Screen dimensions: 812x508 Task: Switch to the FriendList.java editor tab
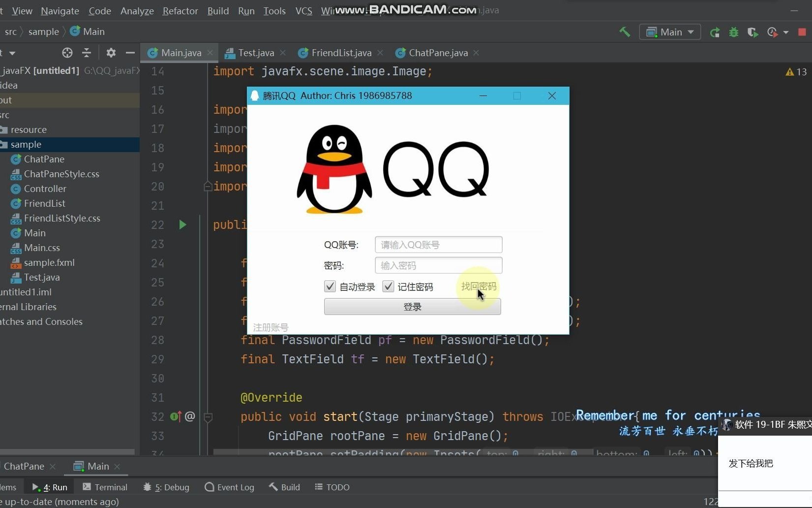click(x=341, y=53)
